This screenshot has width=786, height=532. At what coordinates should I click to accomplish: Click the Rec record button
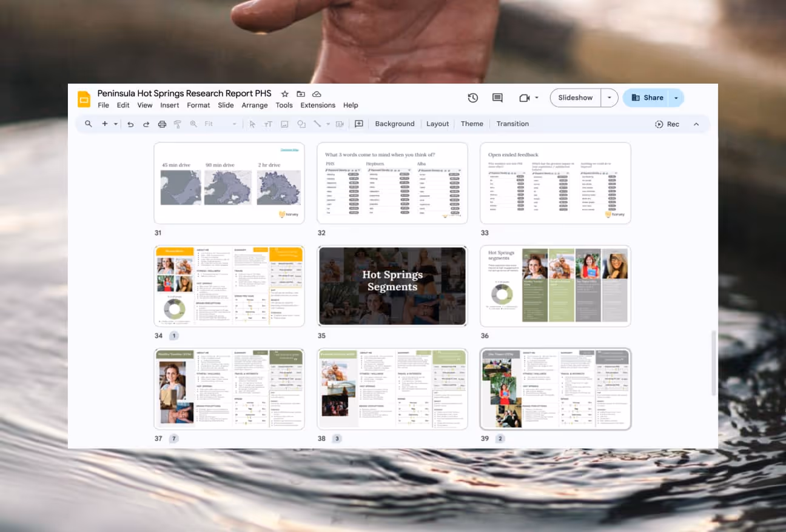667,124
